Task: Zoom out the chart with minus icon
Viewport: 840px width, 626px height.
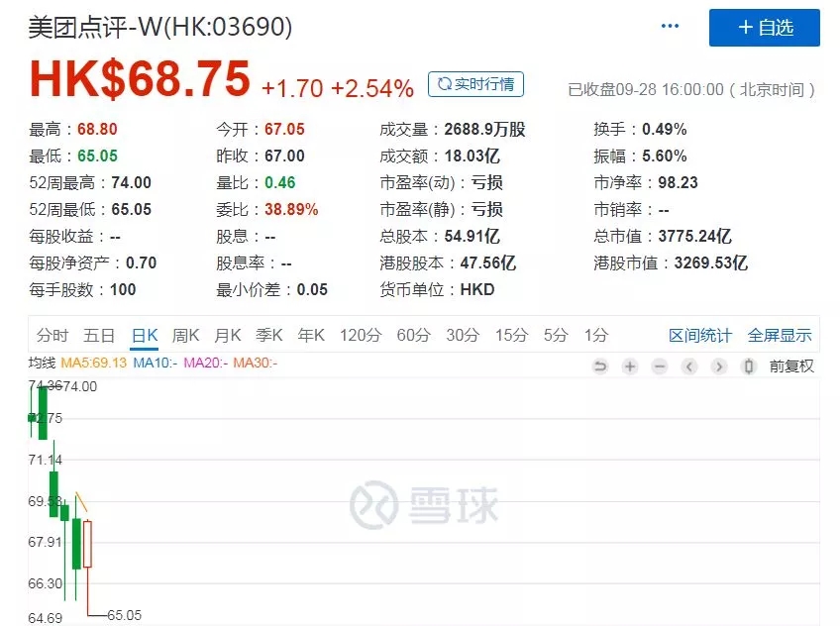Action: (660, 366)
